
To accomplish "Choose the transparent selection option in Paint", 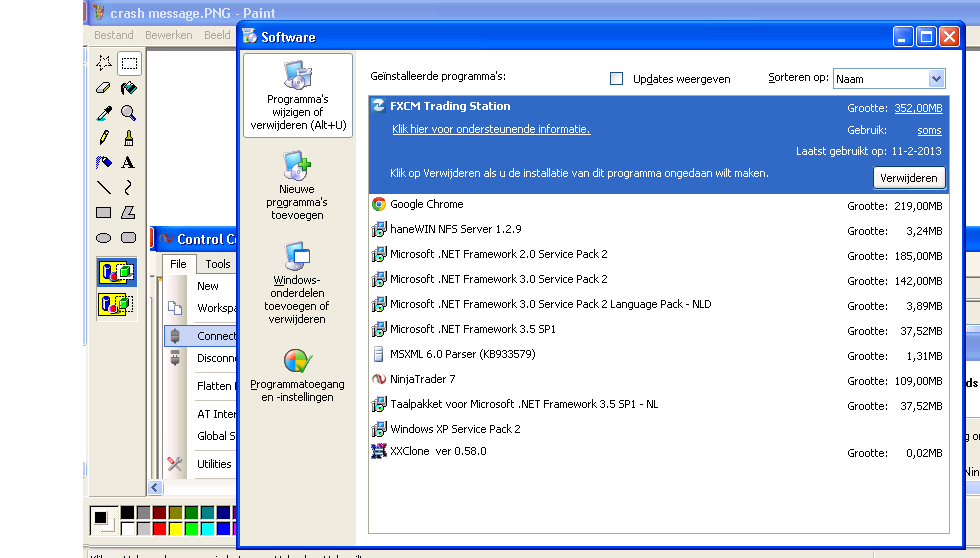I will tap(116, 304).
